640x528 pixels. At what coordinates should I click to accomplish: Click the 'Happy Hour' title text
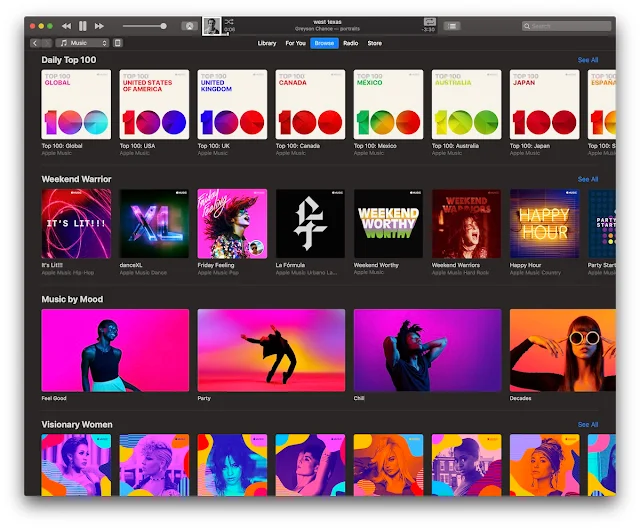coord(525,265)
